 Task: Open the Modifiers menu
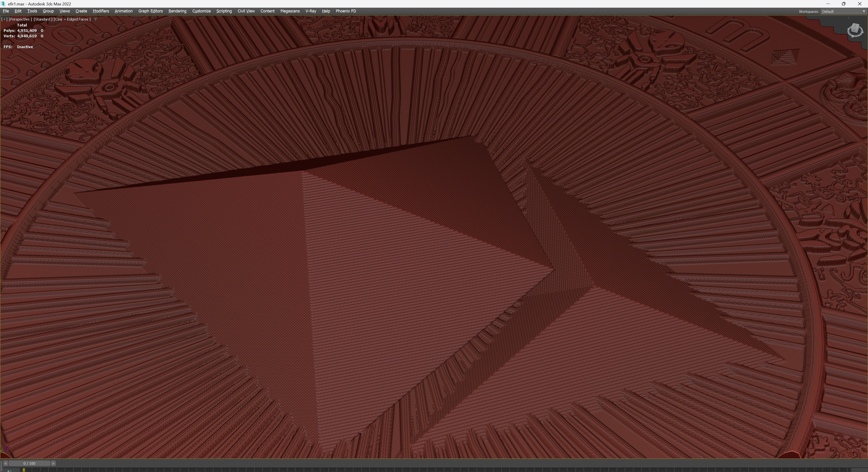pos(101,11)
